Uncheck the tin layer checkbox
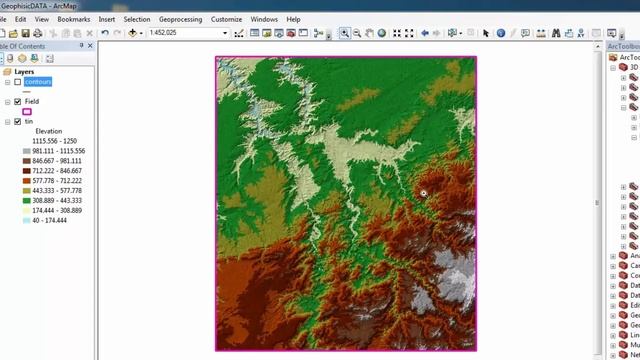 pos(18,122)
